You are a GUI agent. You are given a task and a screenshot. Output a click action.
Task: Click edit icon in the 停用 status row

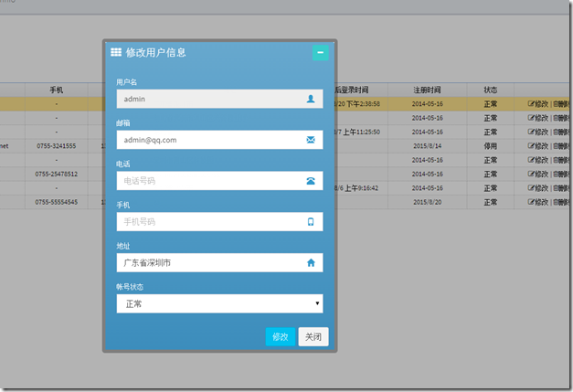point(531,146)
